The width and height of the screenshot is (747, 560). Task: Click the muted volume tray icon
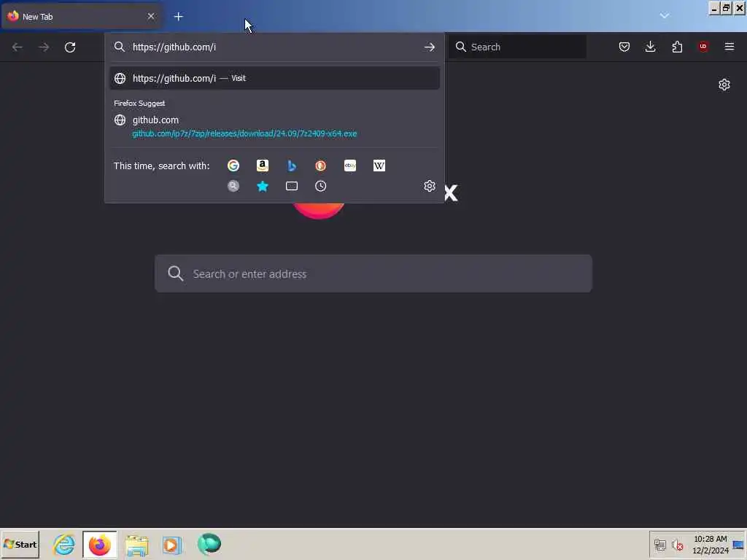tap(677, 545)
